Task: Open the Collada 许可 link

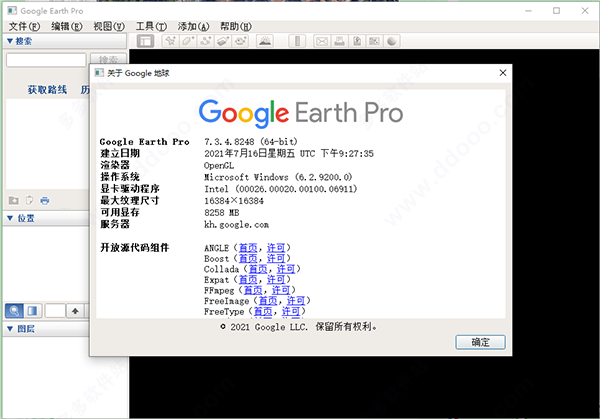Action: [x=286, y=269]
